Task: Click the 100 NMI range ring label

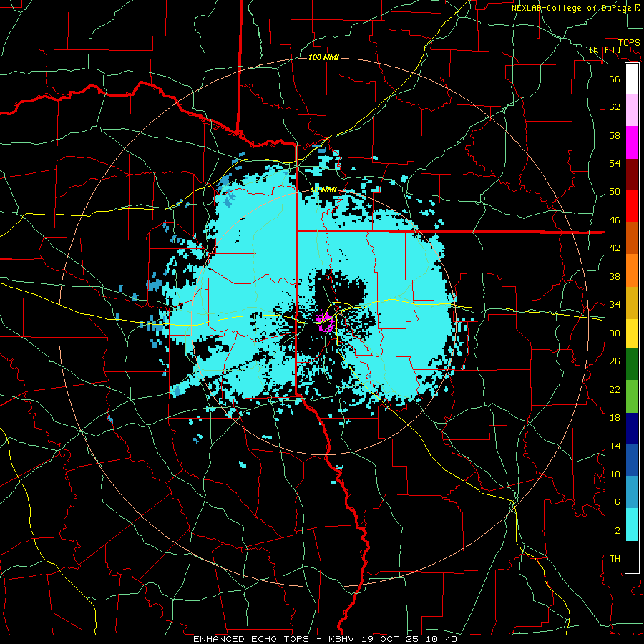Action: coord(323,57)
